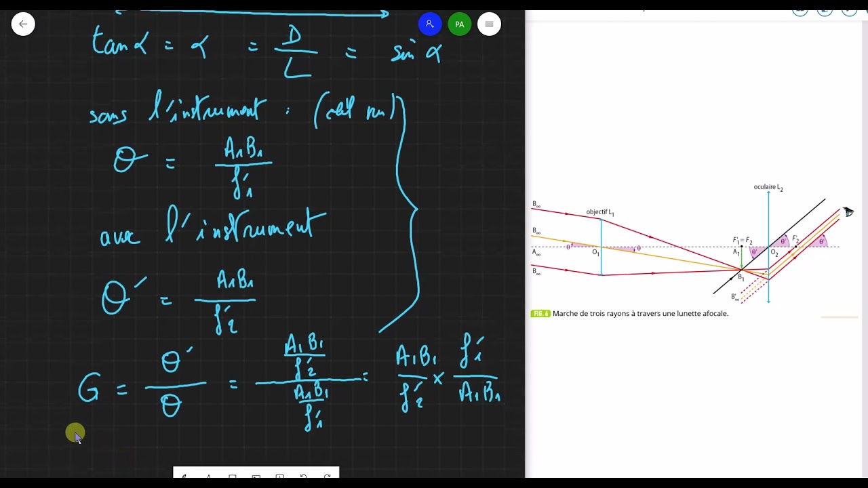The height and width of the screenshot is (488, 868).
Task: Click the 'oculaire L2' label in diagram
Action: pos(768,188)
